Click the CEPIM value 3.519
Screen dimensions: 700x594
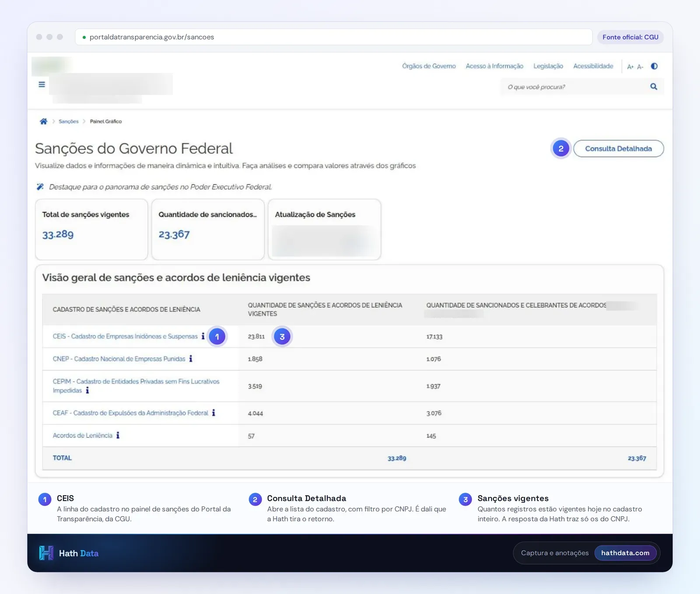point(255,386)
